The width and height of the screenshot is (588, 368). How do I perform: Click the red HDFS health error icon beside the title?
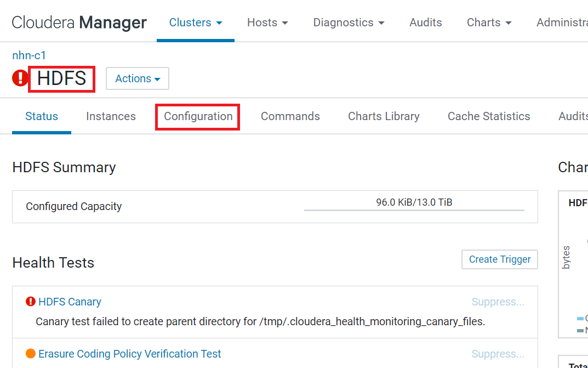[20, 78]
